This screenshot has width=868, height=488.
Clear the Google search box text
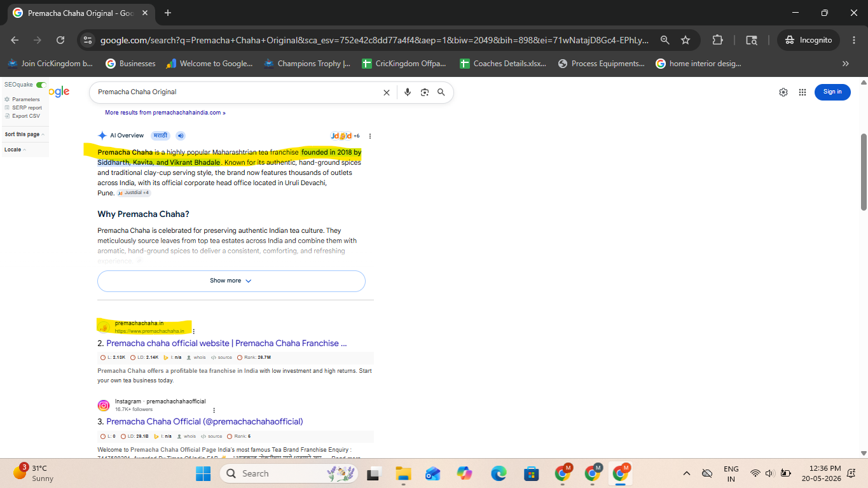tap(386, 92)
